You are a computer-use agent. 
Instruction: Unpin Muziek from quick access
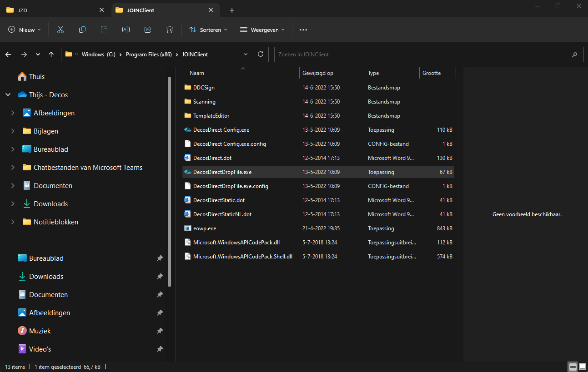160,331
